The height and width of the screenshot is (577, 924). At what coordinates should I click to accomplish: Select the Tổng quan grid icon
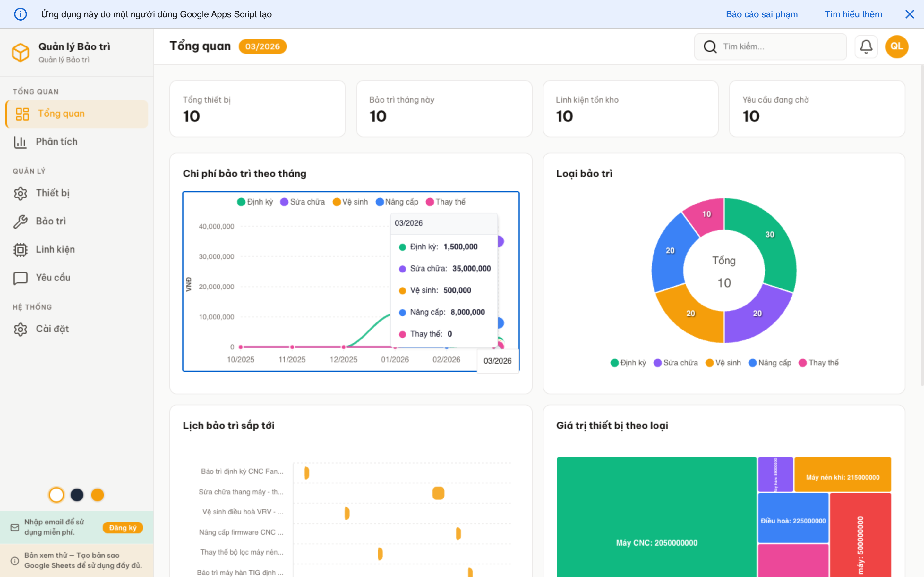coord(22,113)
